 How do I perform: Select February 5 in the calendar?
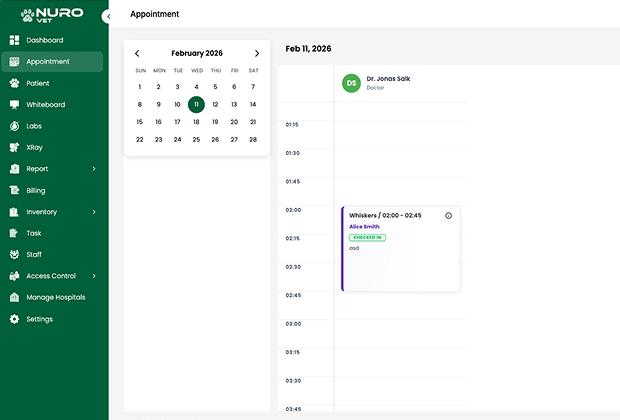(215, 87)
